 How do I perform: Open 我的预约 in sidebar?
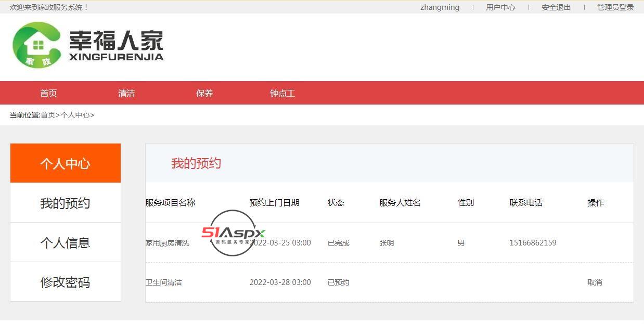[66, 203]
